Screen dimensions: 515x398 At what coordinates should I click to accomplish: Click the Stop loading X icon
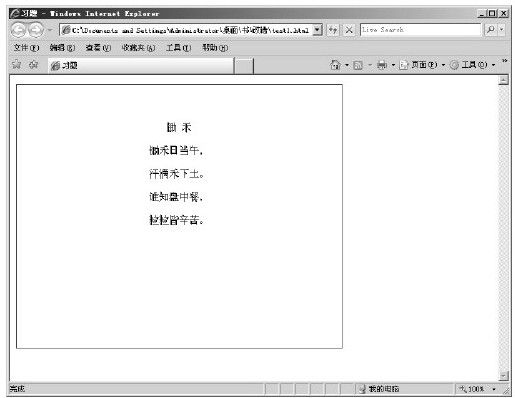[x=349, y=30]
